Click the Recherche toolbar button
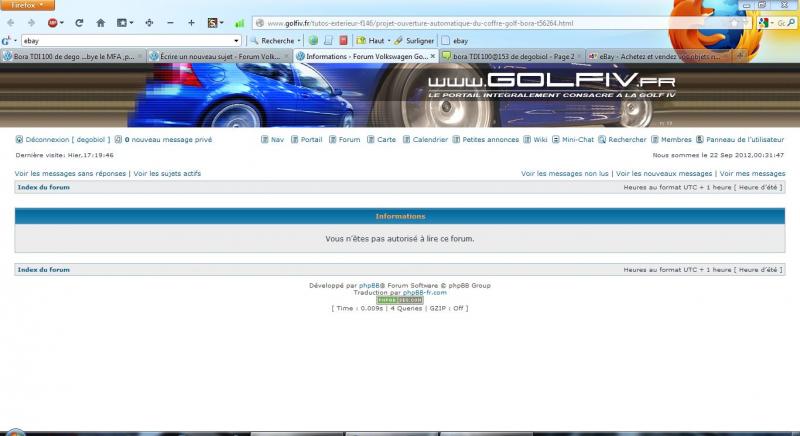This screenshot has height=436, width=800. pyautogui.click(x=273, y=41)
